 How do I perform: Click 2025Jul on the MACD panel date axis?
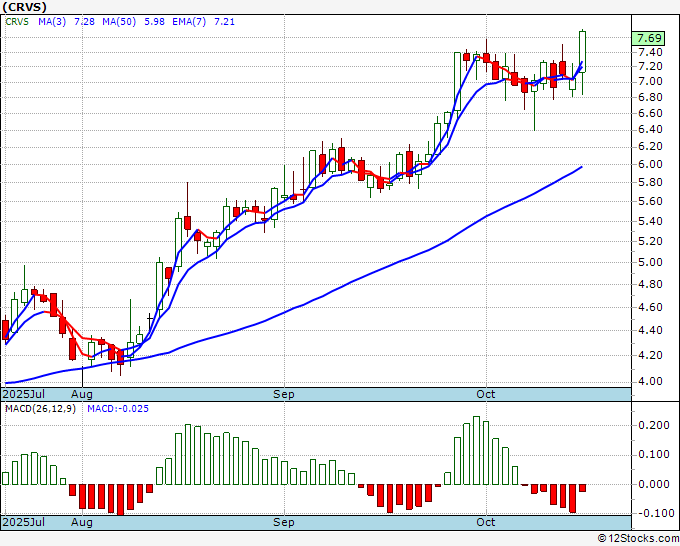coord(24,522)
